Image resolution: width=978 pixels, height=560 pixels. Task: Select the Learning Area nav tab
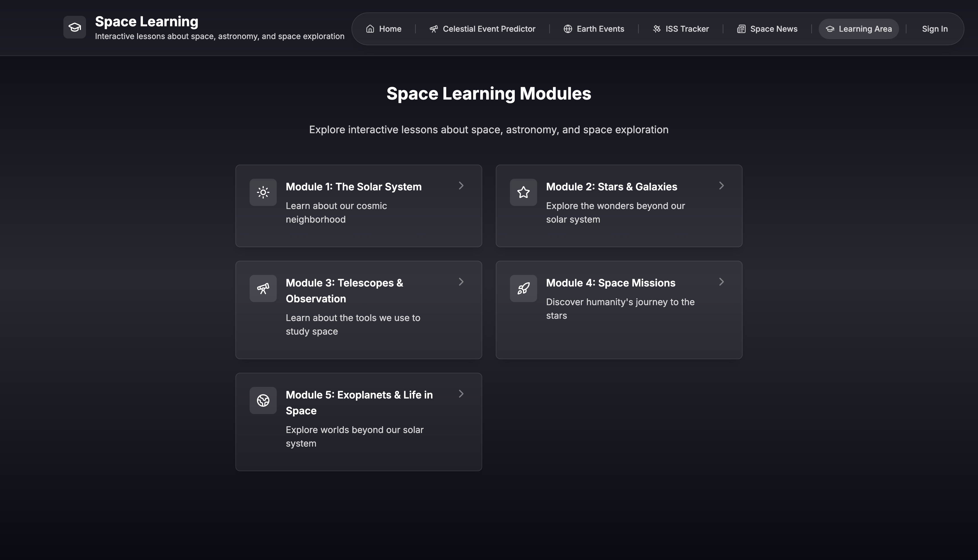pyautogui.click(x=858, y=29)
